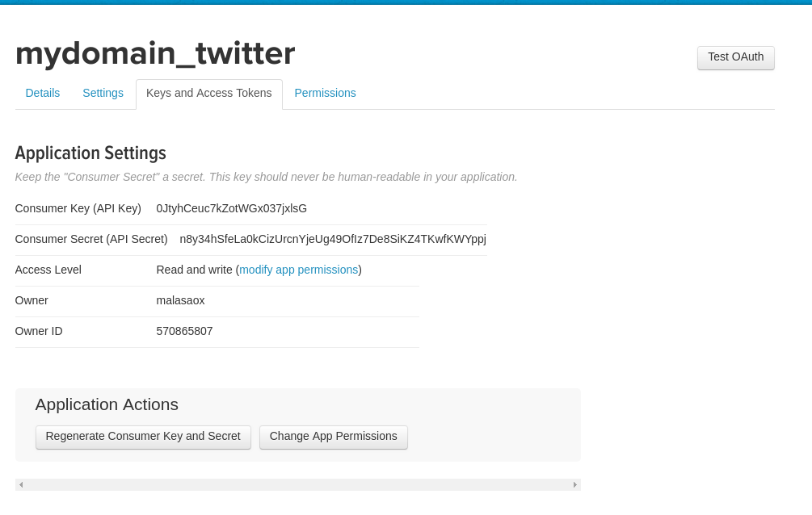Open the Details tab
The height and width of the screenshot is (515, 812).
(43, 93)
